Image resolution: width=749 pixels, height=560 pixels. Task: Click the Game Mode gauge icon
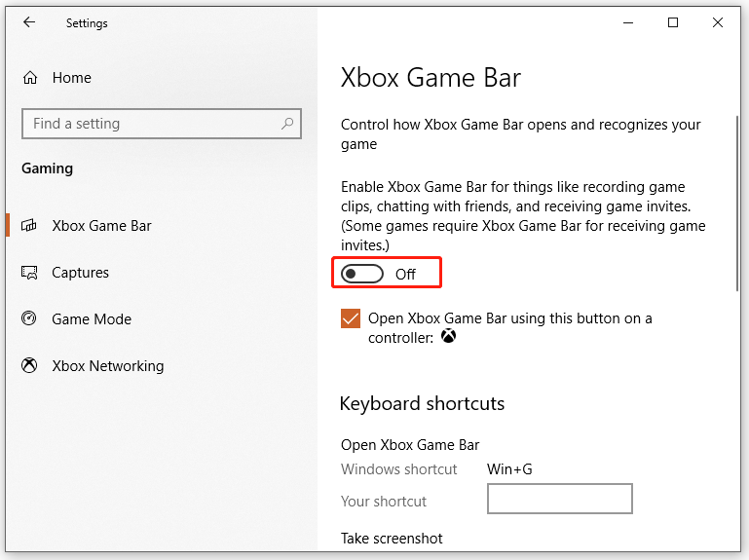[29, 318]
